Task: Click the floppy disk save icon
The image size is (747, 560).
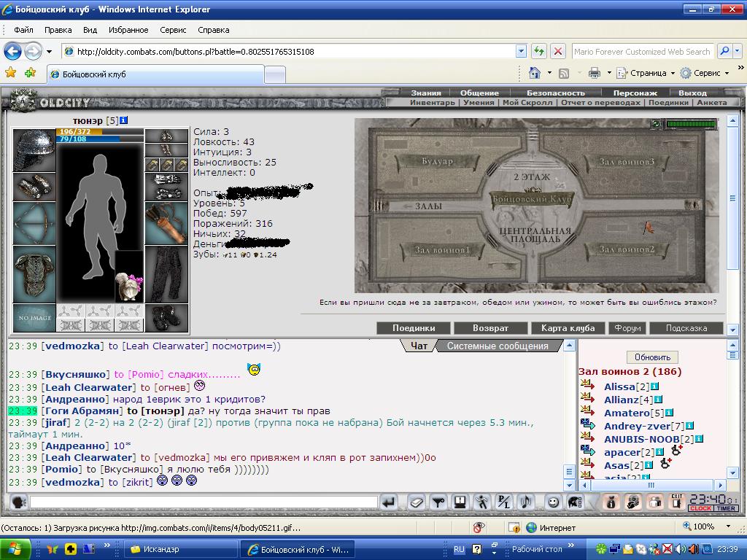Action: pyautogui.click(x=460, y=502)
